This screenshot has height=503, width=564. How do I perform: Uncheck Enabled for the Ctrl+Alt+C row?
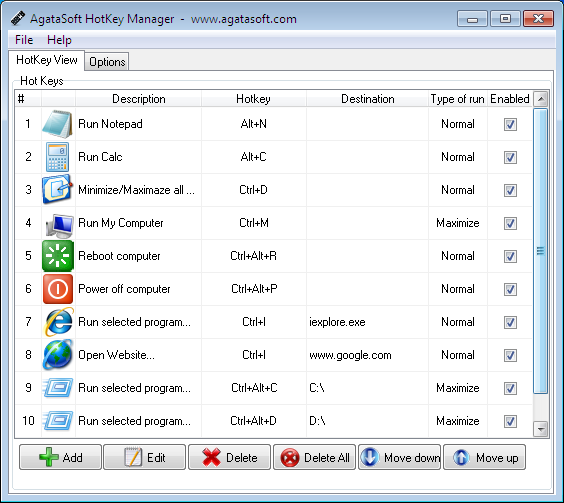510,389
